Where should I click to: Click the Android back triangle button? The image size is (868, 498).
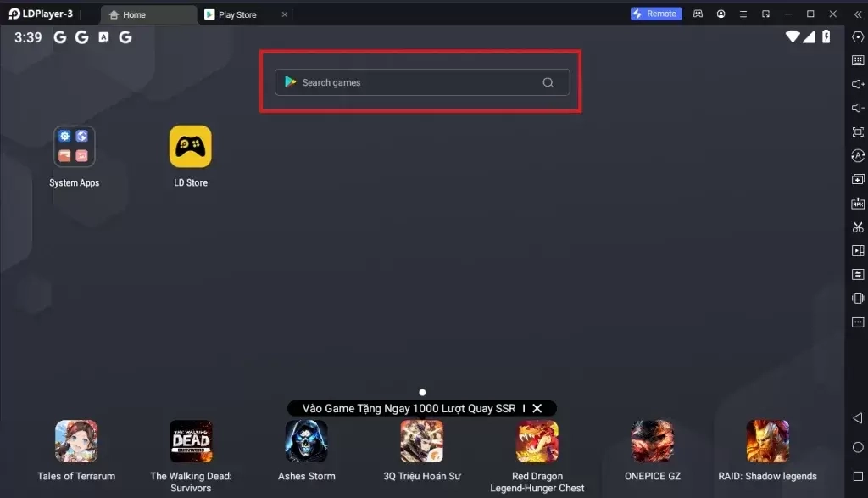click(x=858, y=417)
